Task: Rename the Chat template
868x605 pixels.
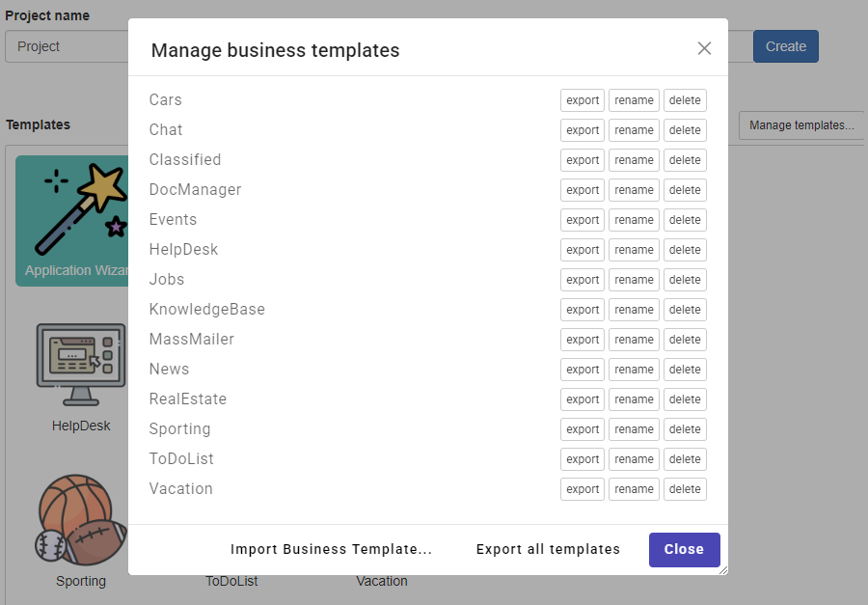Action: tap(634, 130)
